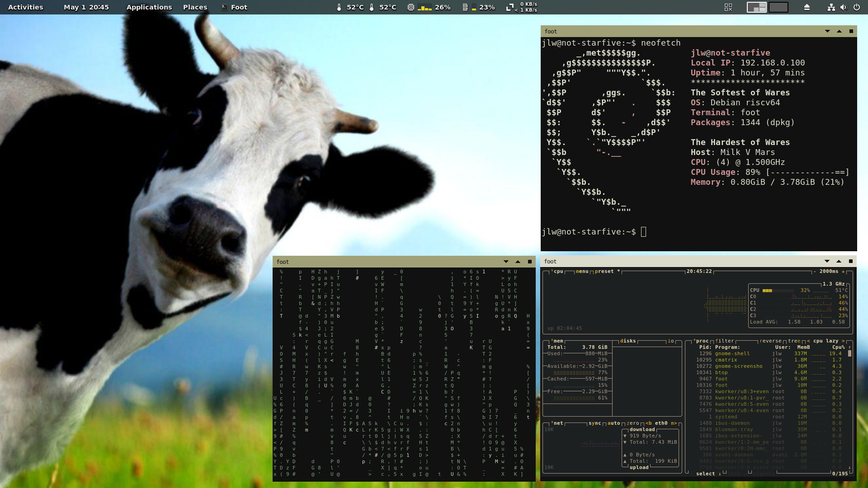Toggle the disks panel in btop
Screen dimensions: 868x488
pyautogui.click(x=627, y=341)
